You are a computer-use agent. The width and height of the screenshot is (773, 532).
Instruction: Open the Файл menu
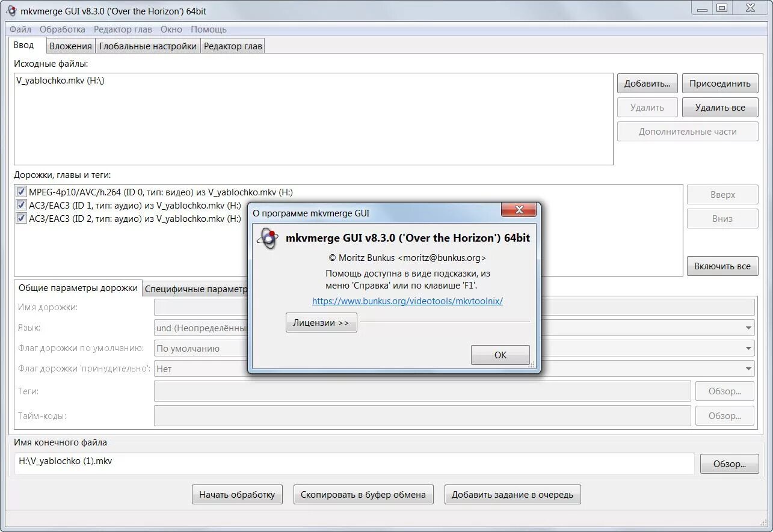(x=20, y=29)
